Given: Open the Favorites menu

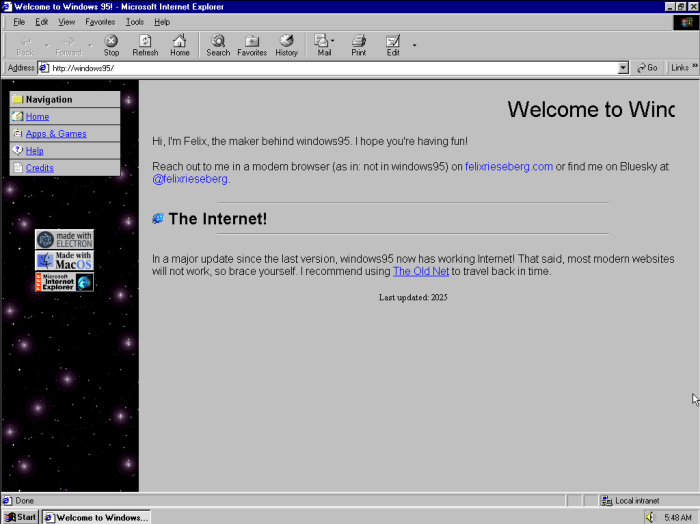Looking at the screenshot, I should [x=100, y=22].
